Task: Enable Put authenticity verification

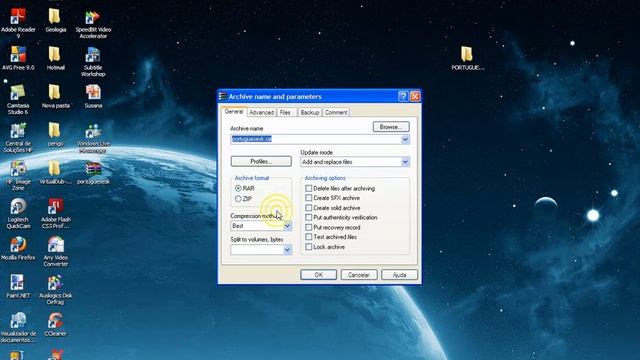Action: [309, 218]
